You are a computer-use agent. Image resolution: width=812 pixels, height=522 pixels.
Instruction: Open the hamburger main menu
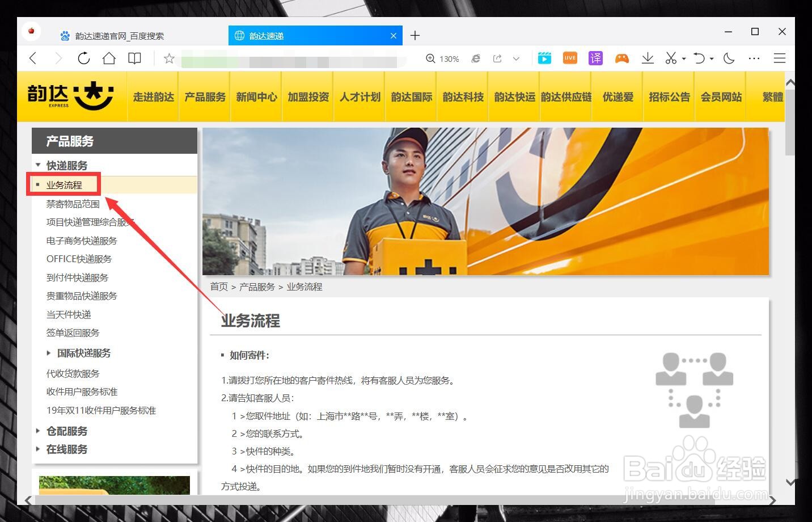coord(780,58)
